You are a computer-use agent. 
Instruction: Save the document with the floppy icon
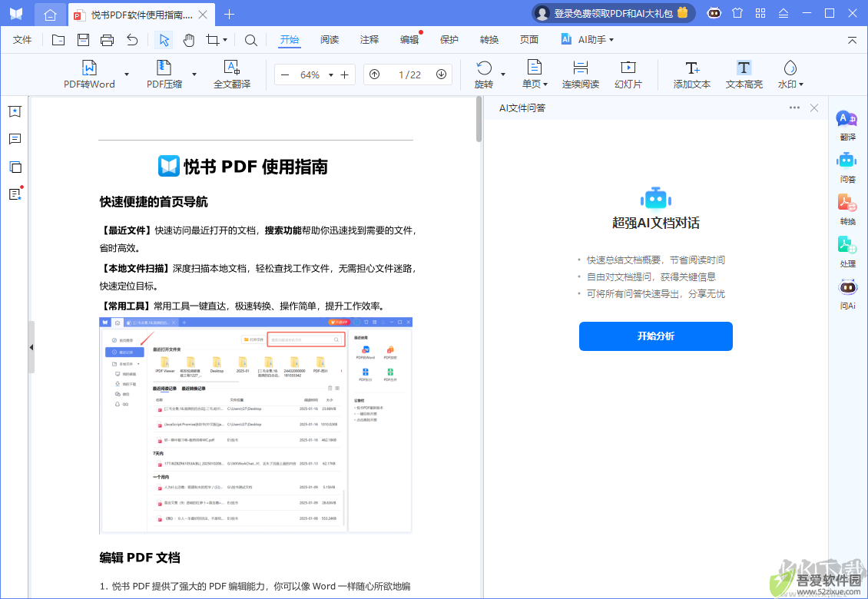pos(83,40)
